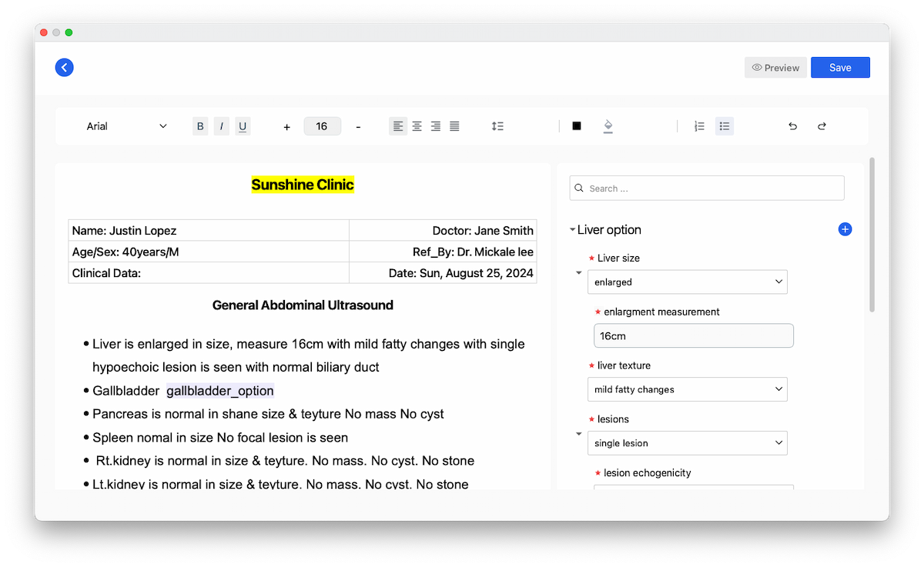The image size is (924, 567).
Task: Save the report template
Action: click(840, 68)
